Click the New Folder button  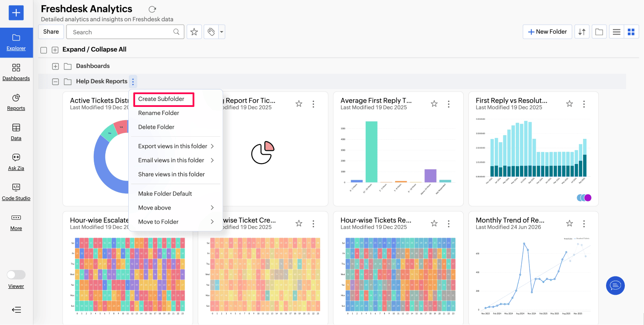pos(547,32)
